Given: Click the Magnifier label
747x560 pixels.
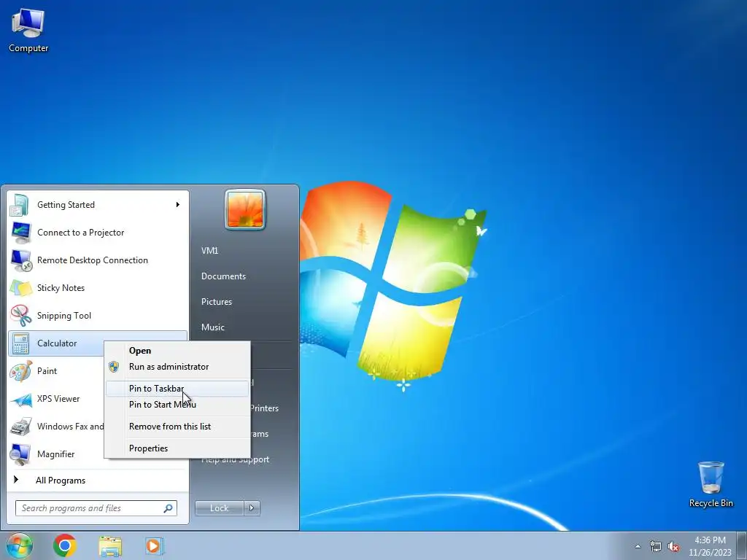Looking at the screenshot, I should (55, 454).
